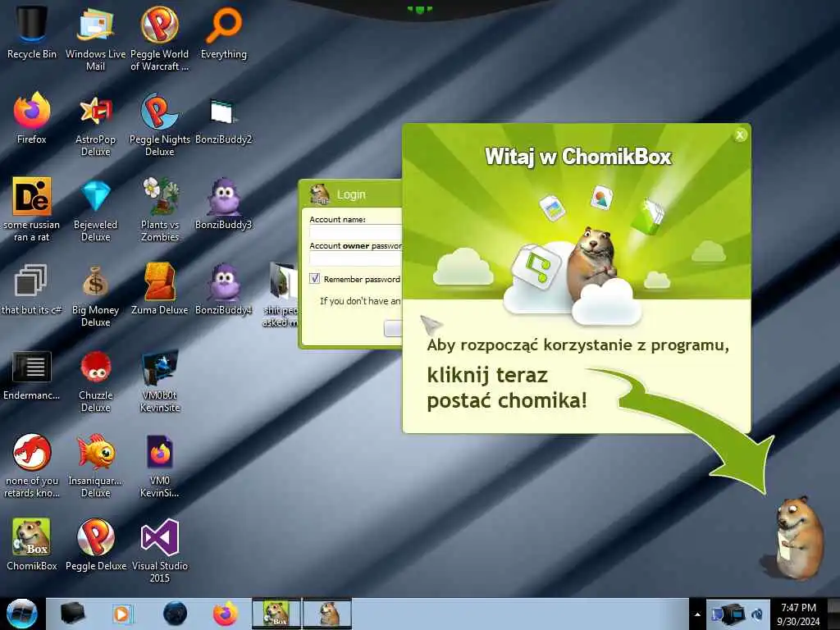Click the Account name input field
Screen dimensions: 840x630
pyautogui.click(x=356, y=231)
